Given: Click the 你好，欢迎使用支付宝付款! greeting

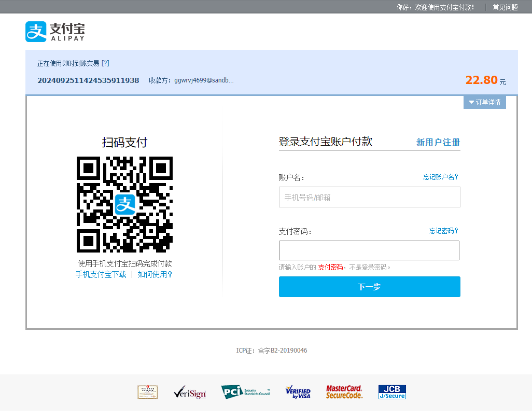Looking at the screenshot, I should (x=436, y=7).
